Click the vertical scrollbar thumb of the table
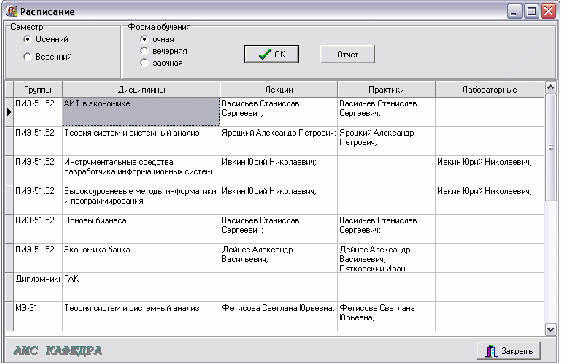The image size is (561, 364). click(x=551, y=147)
